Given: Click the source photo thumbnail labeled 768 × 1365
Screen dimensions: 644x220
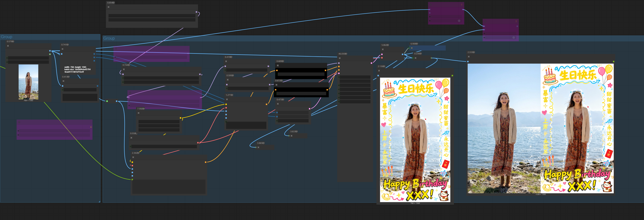Looking at the screenshot, I should 28,82.
